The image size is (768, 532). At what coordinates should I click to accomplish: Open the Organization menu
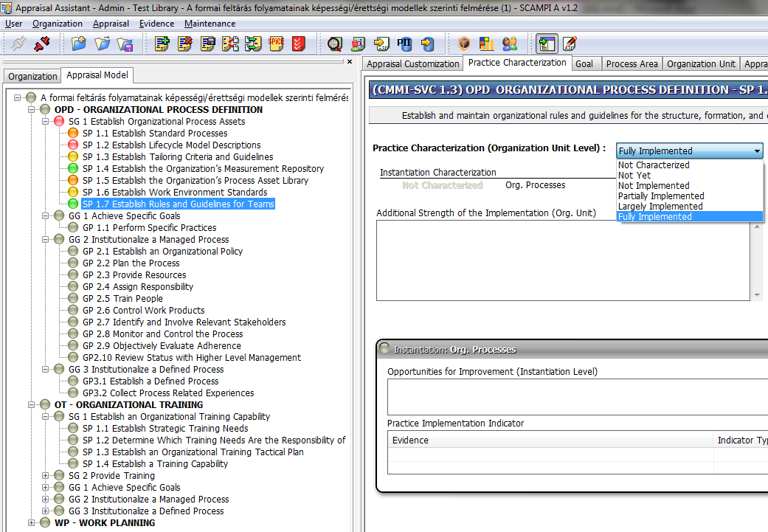click(58, 24)
